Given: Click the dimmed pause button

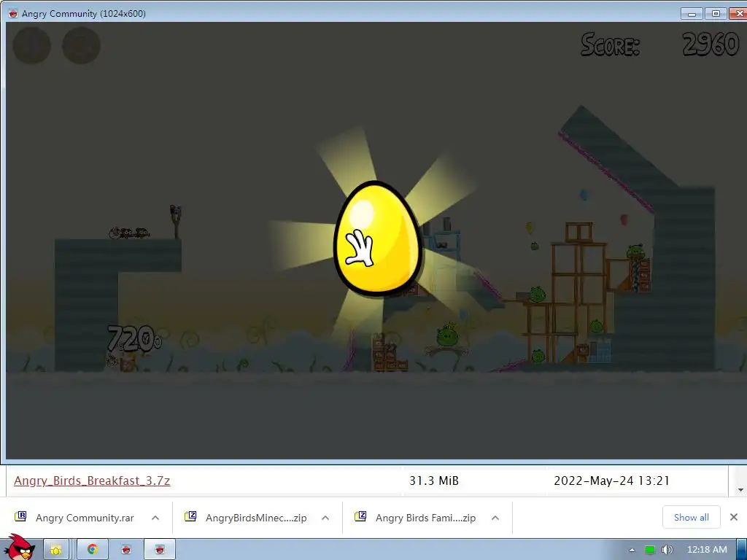Looking at the screenshot, I should [32, 46].
